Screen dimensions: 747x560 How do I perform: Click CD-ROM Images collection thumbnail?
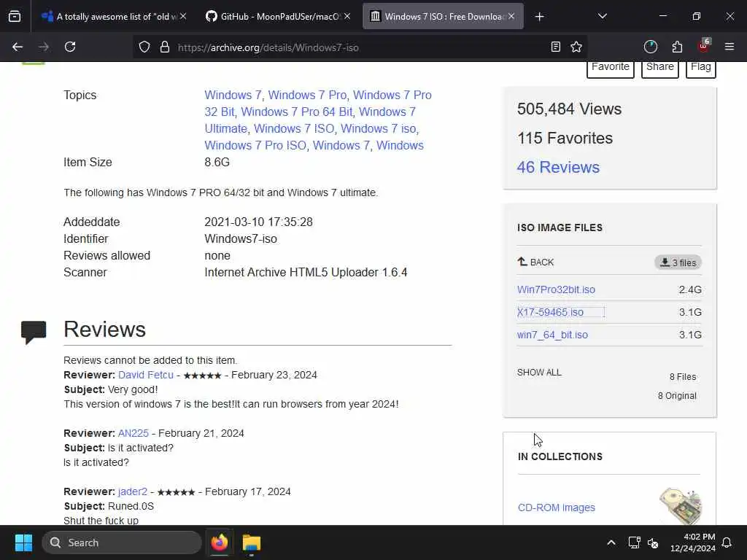(x=681, y=506)
